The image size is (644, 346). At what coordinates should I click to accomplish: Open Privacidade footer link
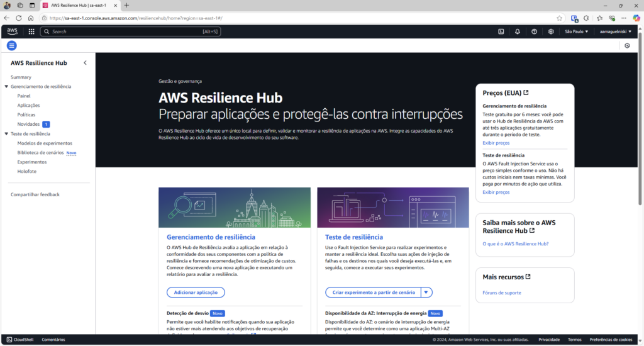tap(548, 340)
